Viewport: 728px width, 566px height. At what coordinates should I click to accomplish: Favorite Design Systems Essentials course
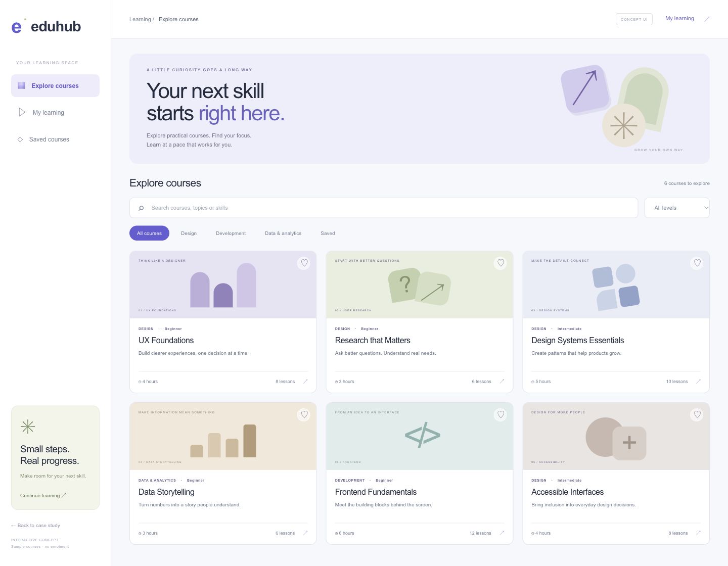click(697, 263)
